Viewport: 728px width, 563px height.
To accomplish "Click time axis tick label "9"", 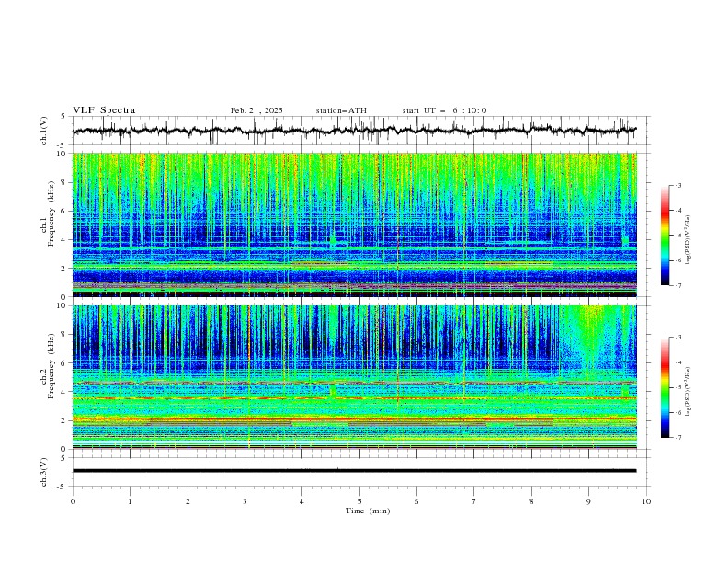I will click(588, 501).
